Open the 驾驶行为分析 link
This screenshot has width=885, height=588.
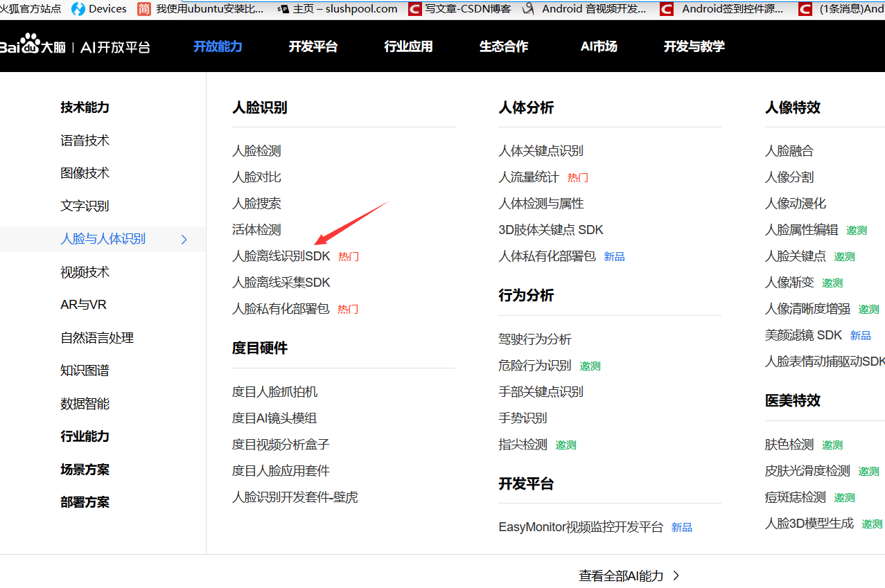(x=535, y=339)
